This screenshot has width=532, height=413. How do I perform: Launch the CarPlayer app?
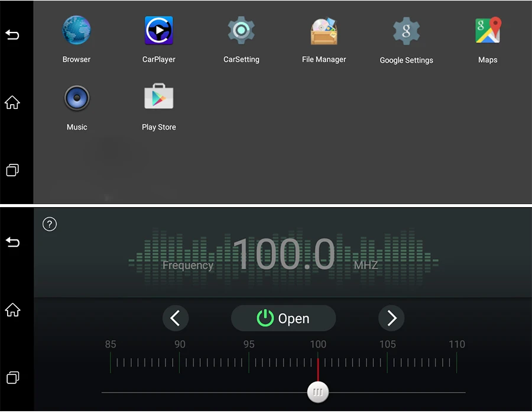tap(159, 31)
